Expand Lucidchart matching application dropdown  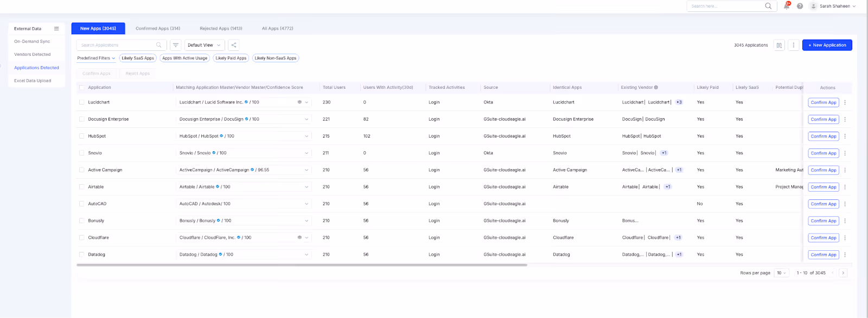(307, 102)
